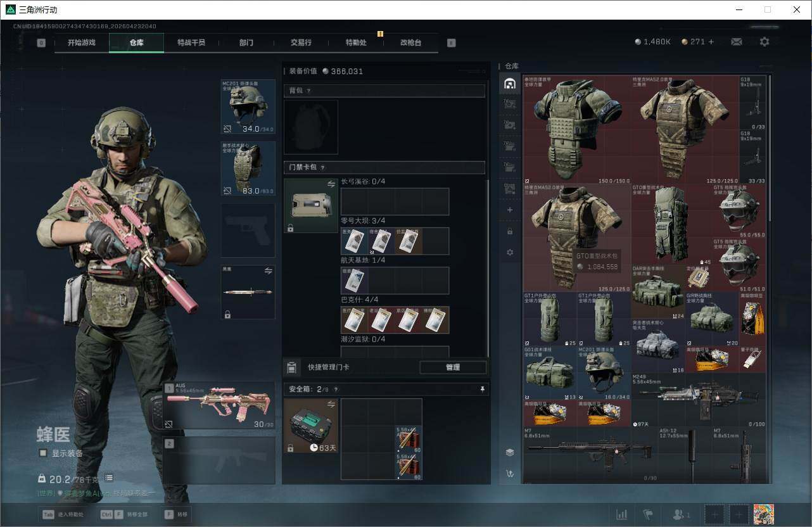Screen dimensions: 812x527
Task: Open the settings gear in the top bar
Action: pyautogui.click(x=764, y=42)
